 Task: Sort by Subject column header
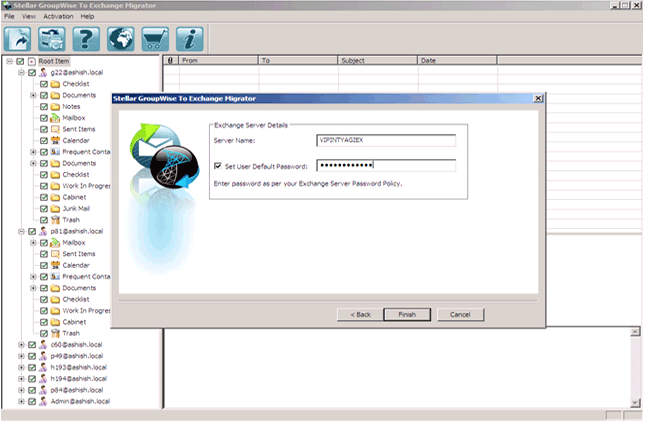[x=377, y=60]
